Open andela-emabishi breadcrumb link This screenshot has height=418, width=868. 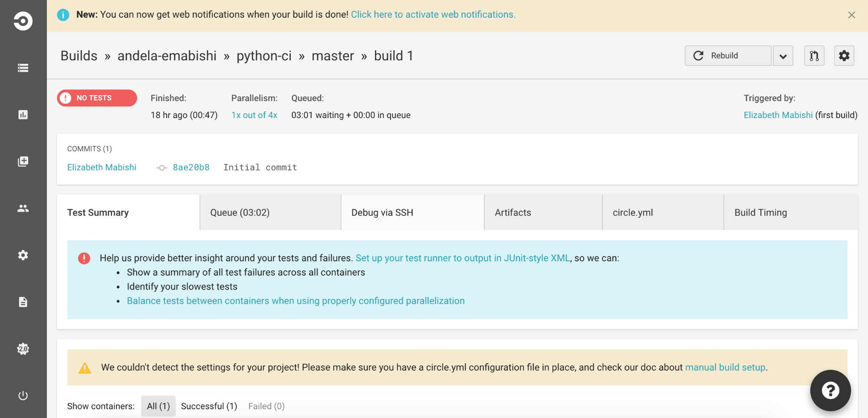pos(167,56)
